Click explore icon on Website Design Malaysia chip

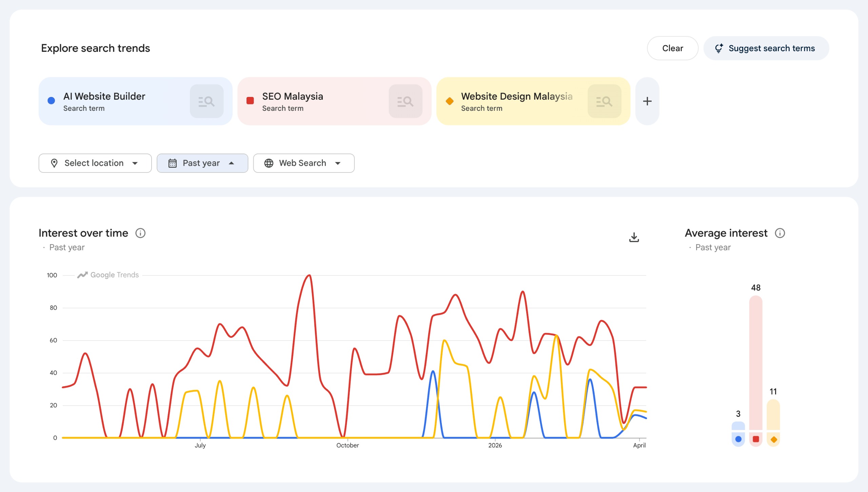604,101
